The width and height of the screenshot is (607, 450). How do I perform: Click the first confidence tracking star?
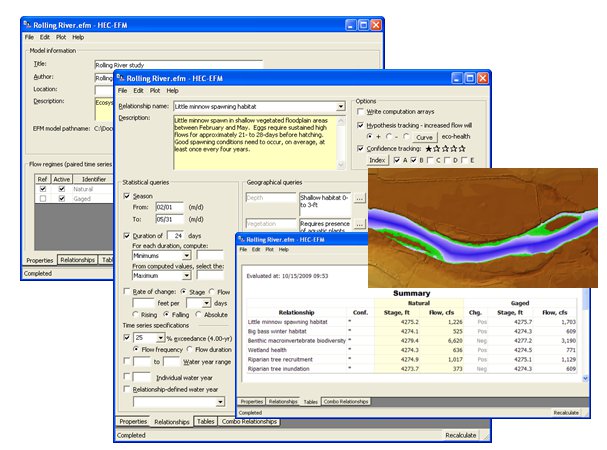point(429,148)
